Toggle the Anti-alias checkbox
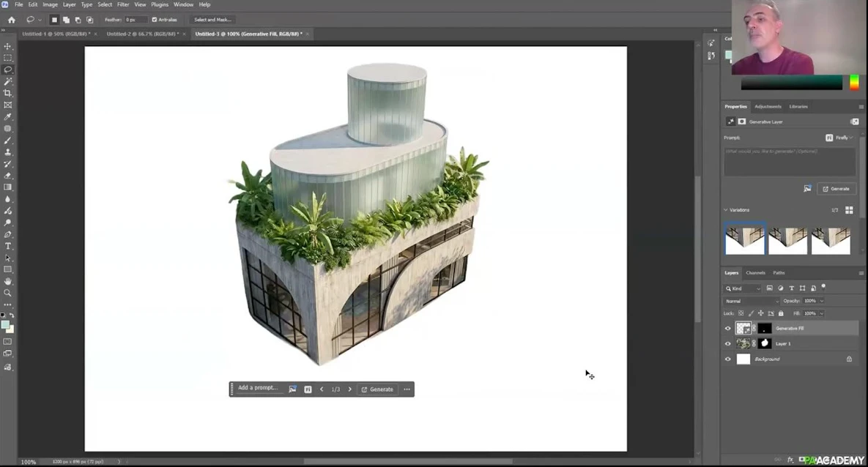Viewport: 868px width, 467px height. coord(155,20)
